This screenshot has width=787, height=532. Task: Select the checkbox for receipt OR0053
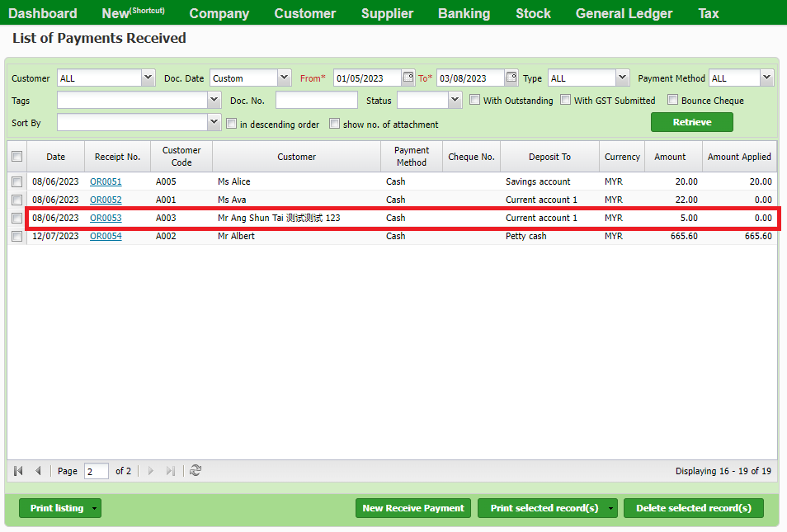click(16, 218)
